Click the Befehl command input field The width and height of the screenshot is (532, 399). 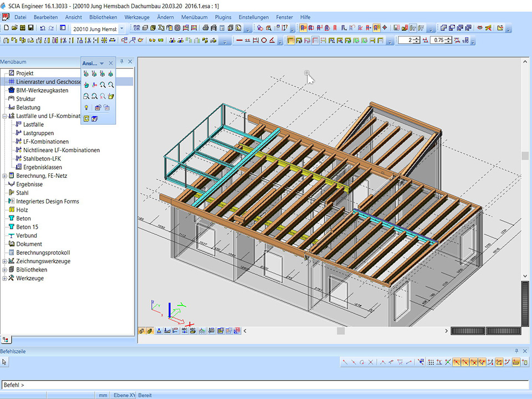pos(266,385)
